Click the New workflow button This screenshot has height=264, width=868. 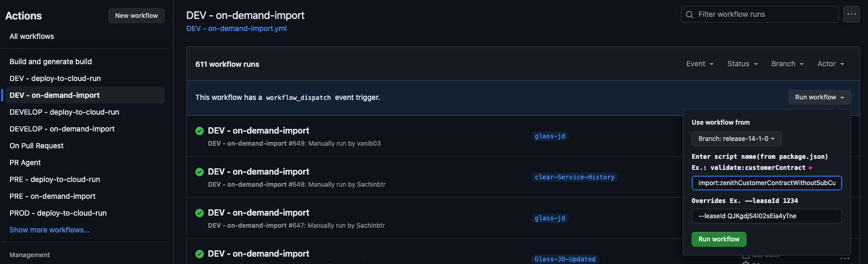136,16
